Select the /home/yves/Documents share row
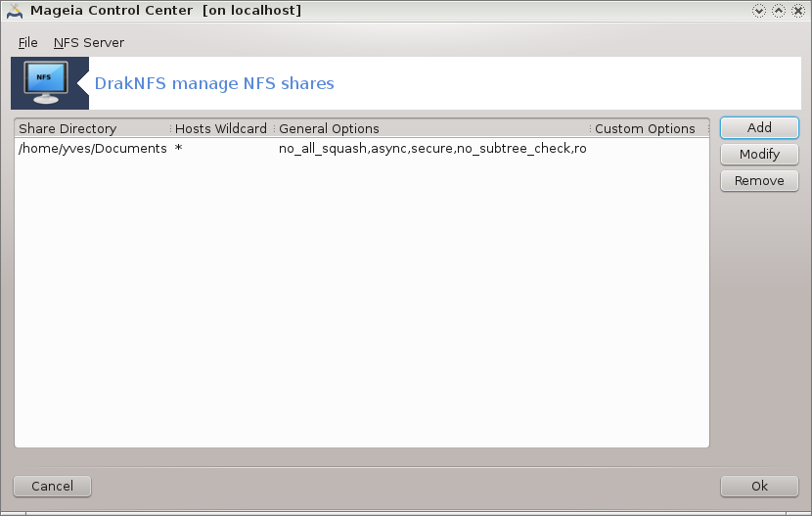This screenshot has width=812, height=516. click(93, 149)
